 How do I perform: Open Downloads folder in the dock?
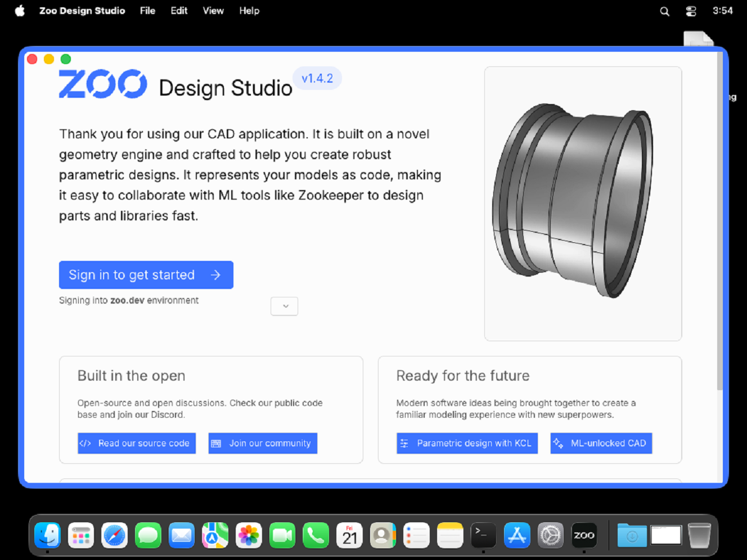[632, 535]
